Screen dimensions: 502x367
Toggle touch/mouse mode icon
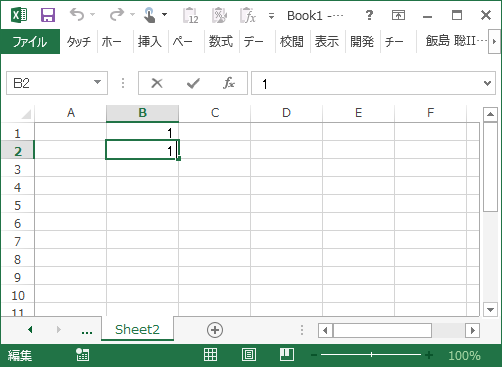149,15
